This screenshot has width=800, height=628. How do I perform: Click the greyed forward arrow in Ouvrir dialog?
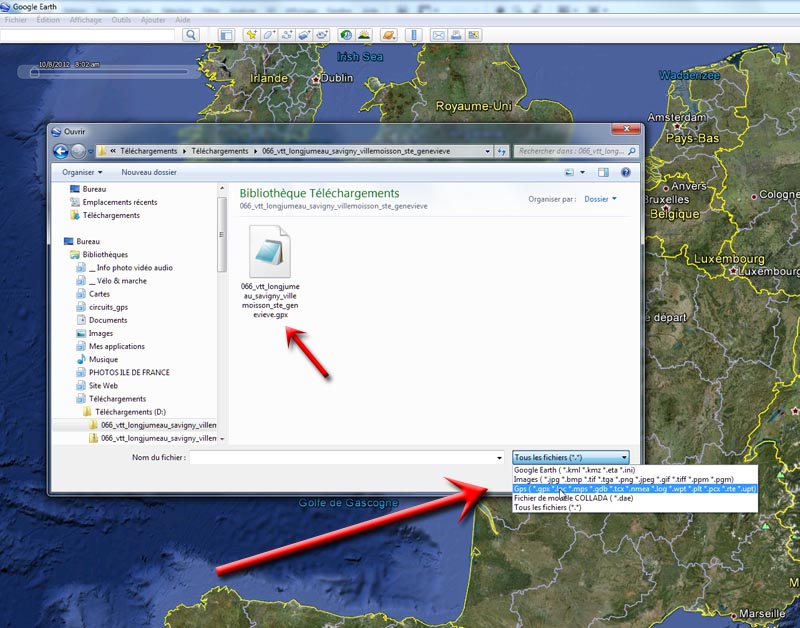(78, 151)
